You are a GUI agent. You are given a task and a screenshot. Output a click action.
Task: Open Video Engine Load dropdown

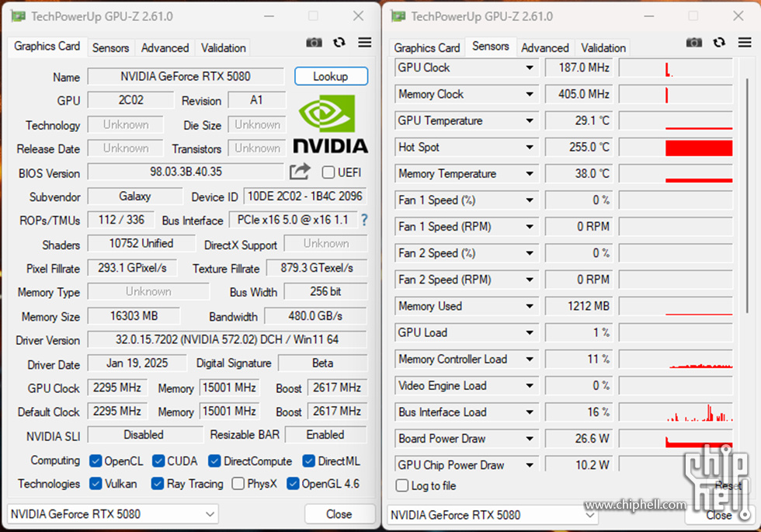coord(530,385)
